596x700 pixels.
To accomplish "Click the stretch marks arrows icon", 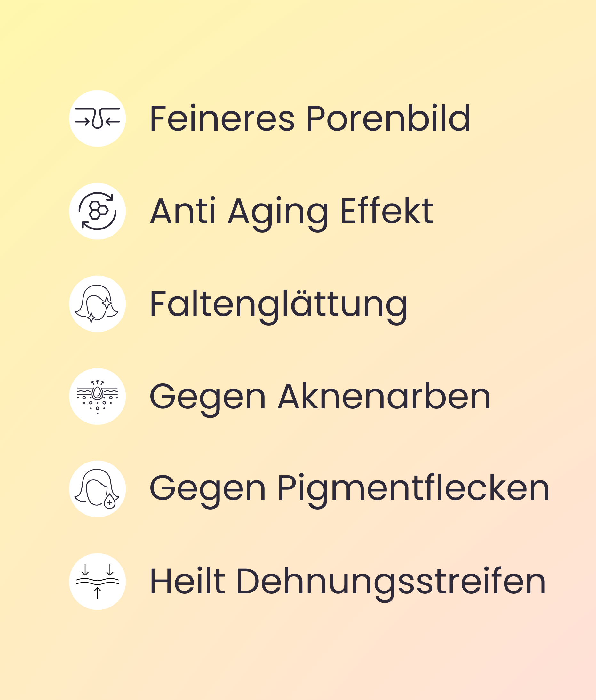I will 97,582.
